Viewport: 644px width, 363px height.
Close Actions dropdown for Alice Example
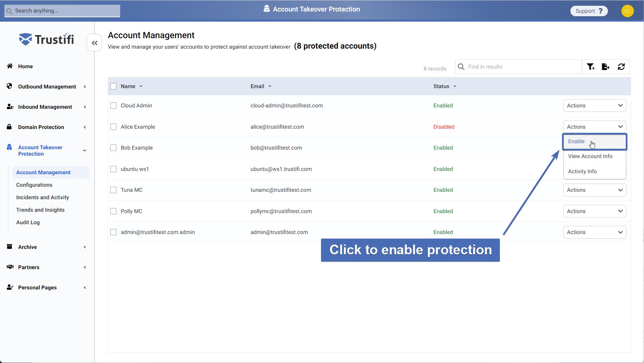(595, 127)
